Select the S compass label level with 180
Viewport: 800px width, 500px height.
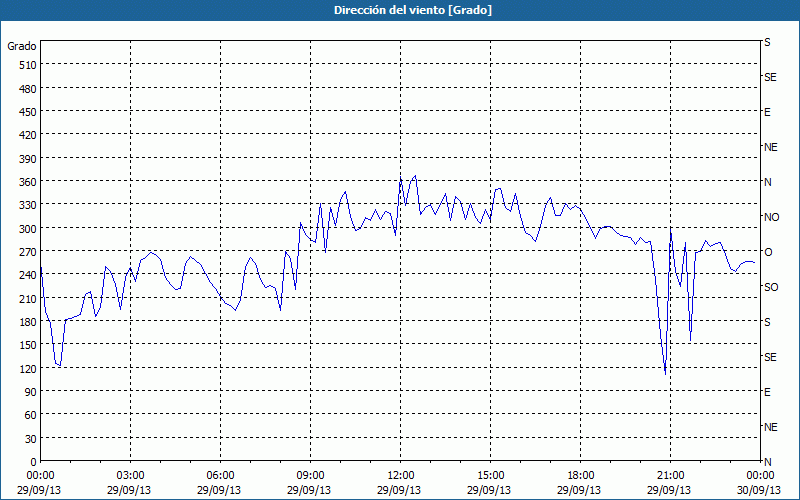click(x=767, y=322)
